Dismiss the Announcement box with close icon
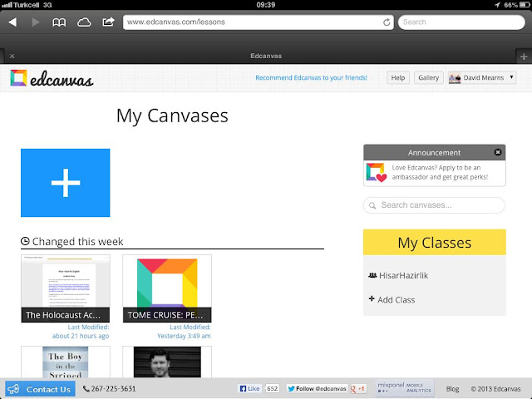This screenshot has height=399, width=532. [498, 152]
